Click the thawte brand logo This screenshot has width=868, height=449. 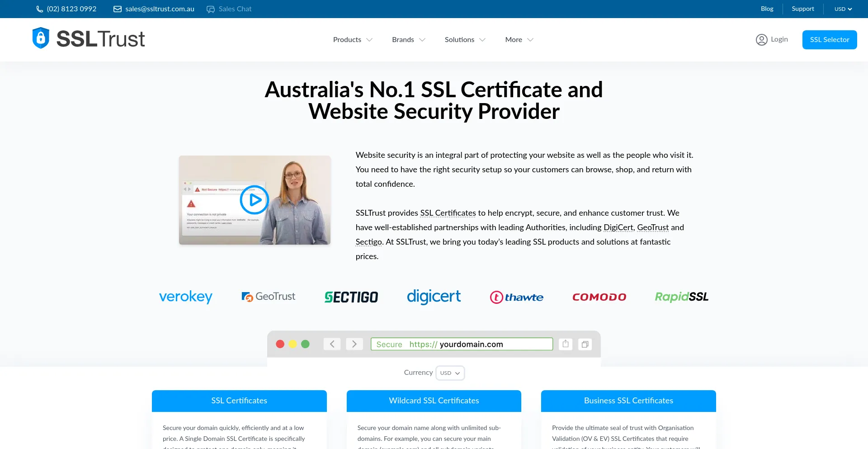[517, 297]
